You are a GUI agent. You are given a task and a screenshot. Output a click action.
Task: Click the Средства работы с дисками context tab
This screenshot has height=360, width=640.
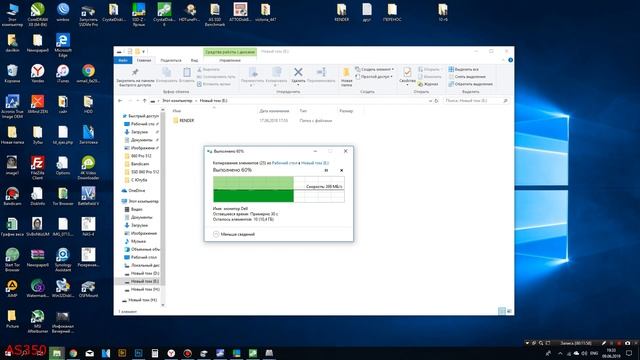pyautogui.click(x=230, y=52)
